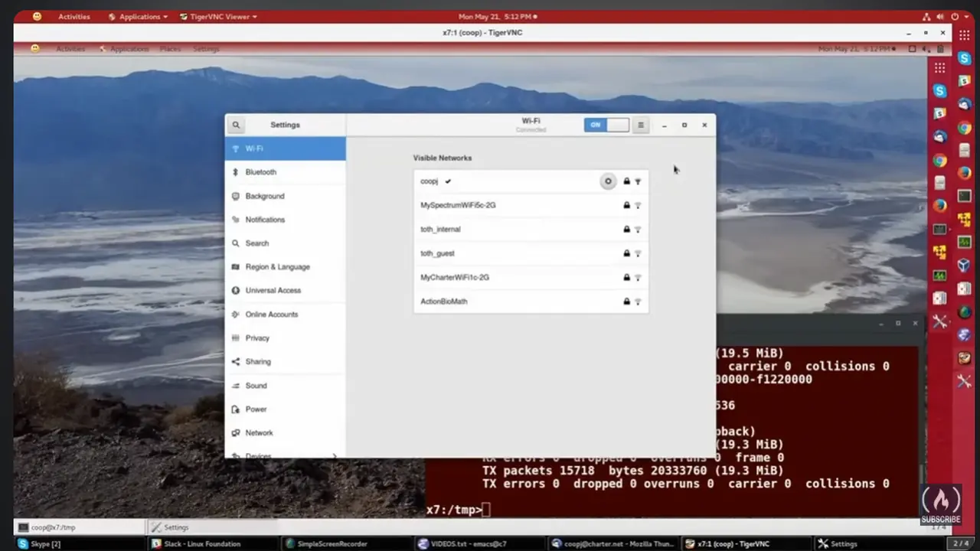Click the lock icon on toth_guest row

626,253
